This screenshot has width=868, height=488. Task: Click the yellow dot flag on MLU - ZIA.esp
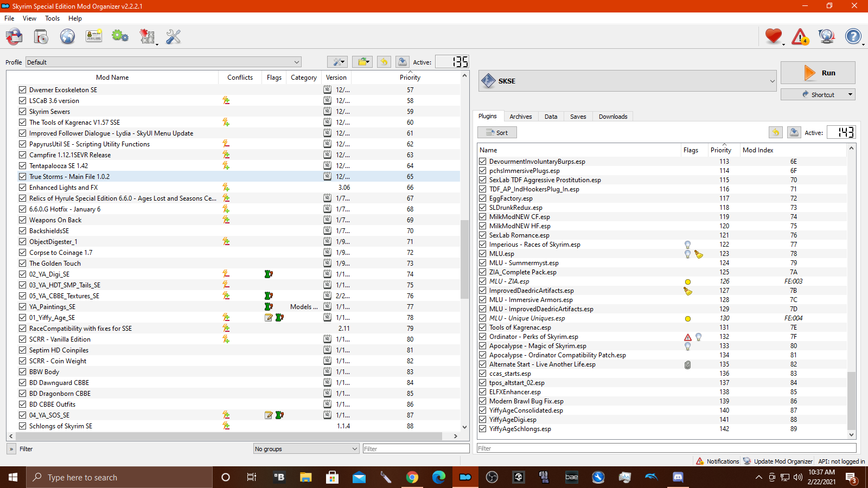click(688, 281)
